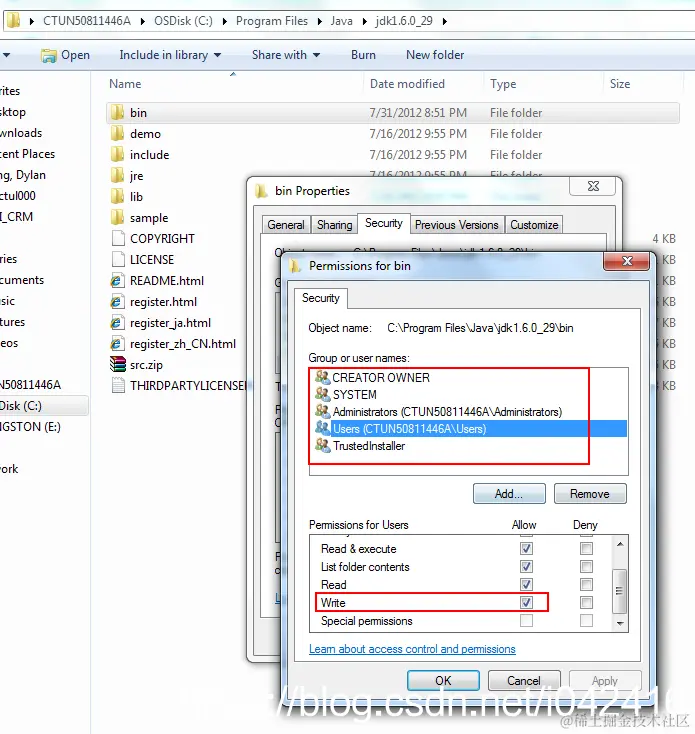Select the register_zh_CN.html file icon
695x734 pixels.
pos(117,344)
